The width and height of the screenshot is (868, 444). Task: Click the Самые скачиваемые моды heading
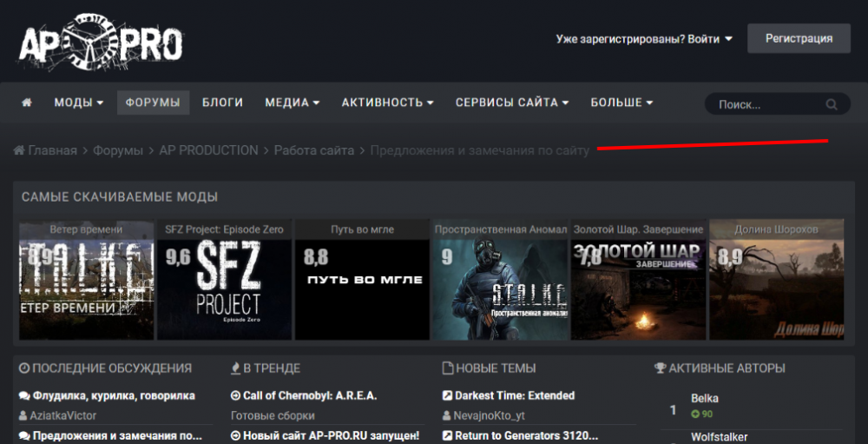(x=120, y=197)
